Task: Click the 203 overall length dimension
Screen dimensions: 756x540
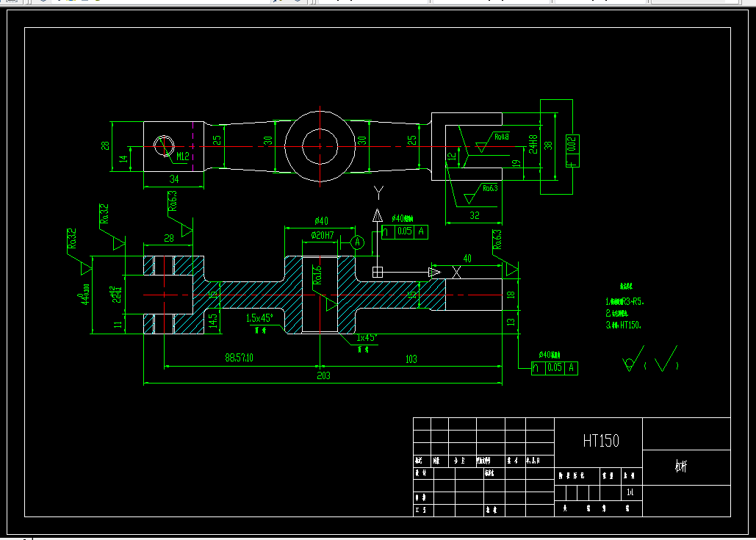Action: [x=323, y=376]
